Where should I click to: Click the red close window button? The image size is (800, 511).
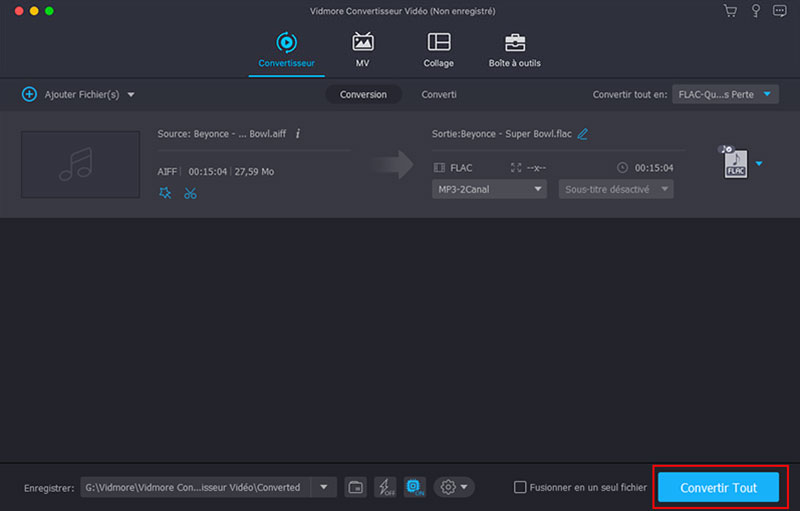[19, 11]
